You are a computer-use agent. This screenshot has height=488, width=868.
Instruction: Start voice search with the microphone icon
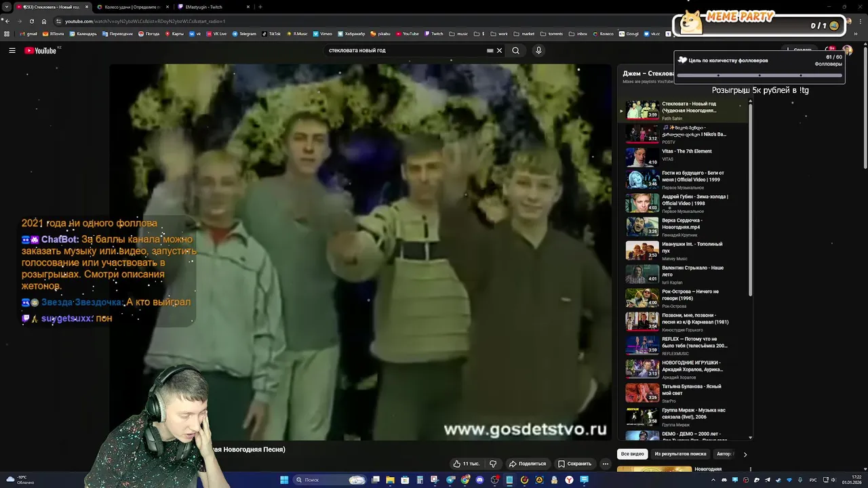pos(538,50)
